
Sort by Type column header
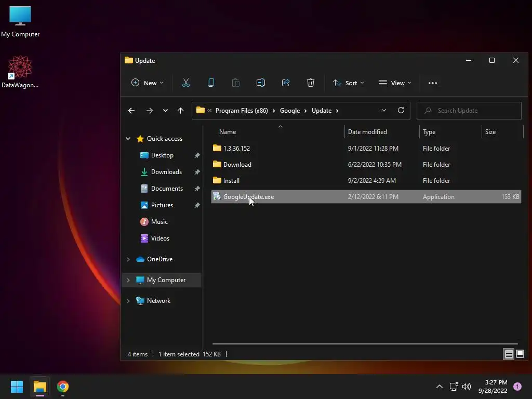point(429,131)
